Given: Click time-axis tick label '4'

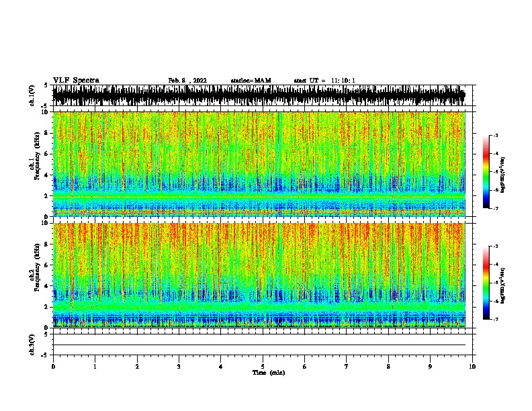Looking at the screenshot, I should coord(221,367).
